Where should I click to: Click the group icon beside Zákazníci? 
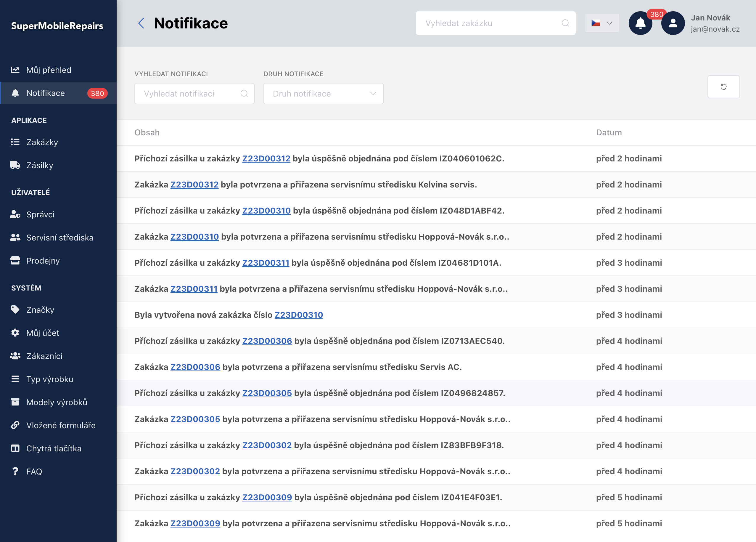tap(15, 356)
